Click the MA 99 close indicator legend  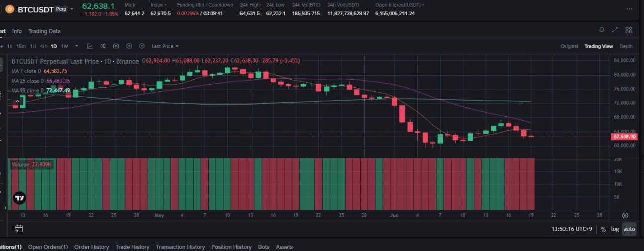41,90
